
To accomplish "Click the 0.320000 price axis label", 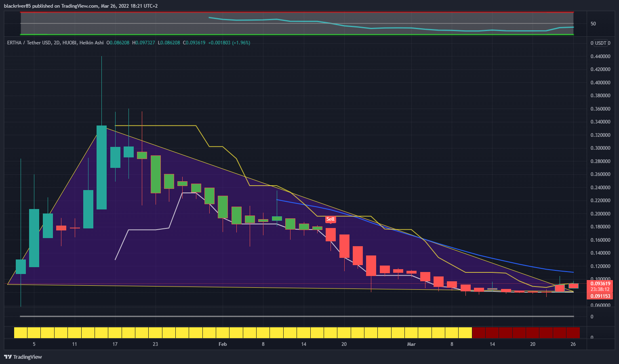I will pyautogui.click(x=600, y=135).
